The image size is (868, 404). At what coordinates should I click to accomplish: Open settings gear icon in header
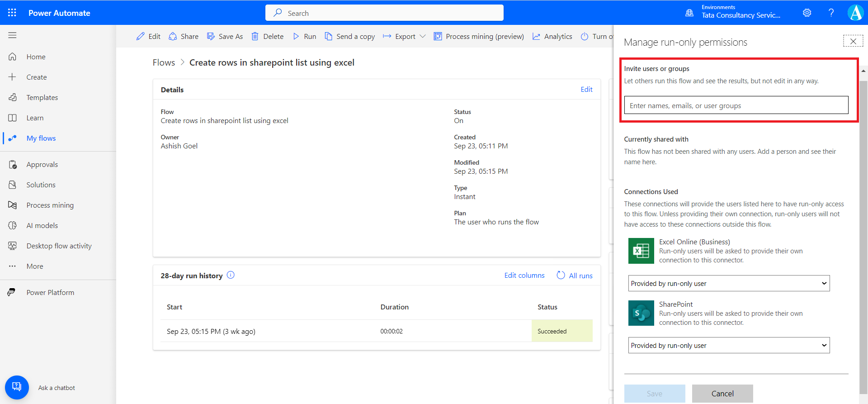coord(807,13)
